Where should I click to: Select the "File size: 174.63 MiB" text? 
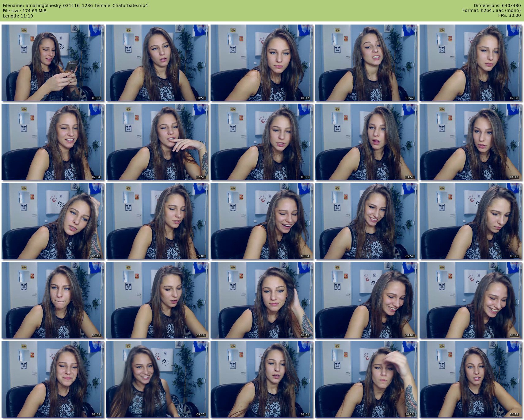coord(25,11)
